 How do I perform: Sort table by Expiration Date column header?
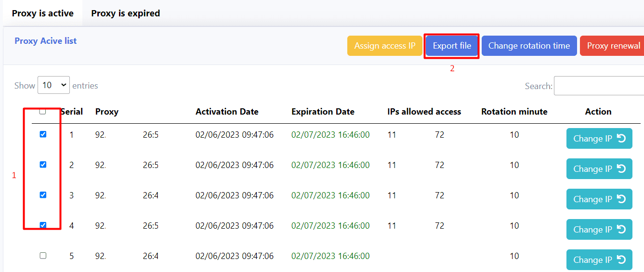(x=323, y=112)
